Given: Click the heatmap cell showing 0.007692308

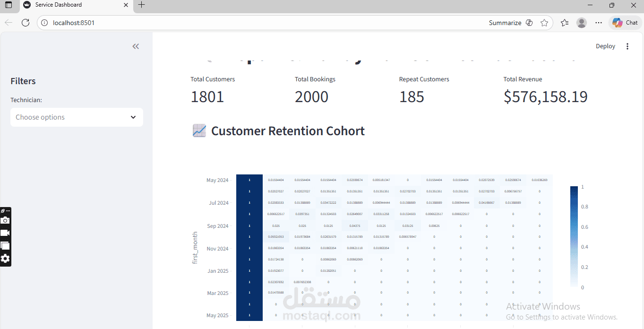Looking at the screenshot, I should [302, 282].
